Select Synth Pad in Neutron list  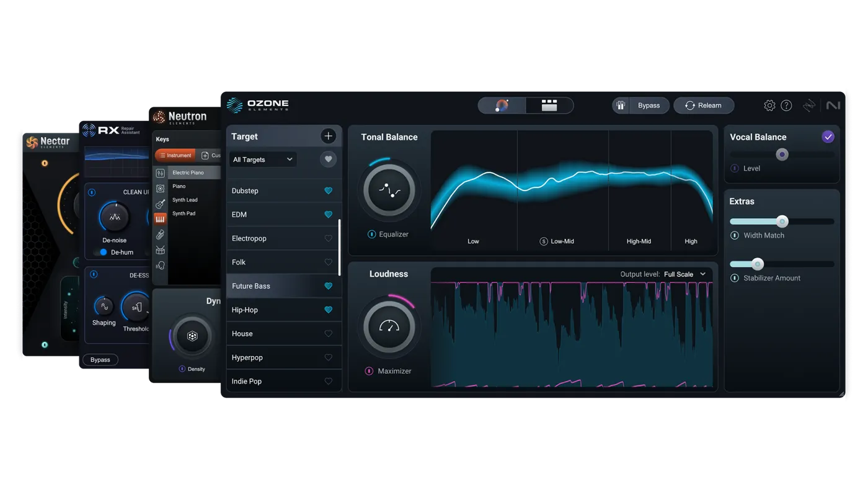[x=195, y=213]
